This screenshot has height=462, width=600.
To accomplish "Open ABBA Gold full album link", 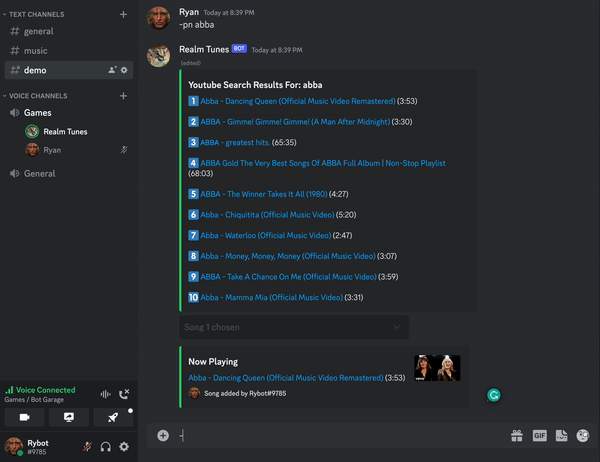I will point(323,163).
